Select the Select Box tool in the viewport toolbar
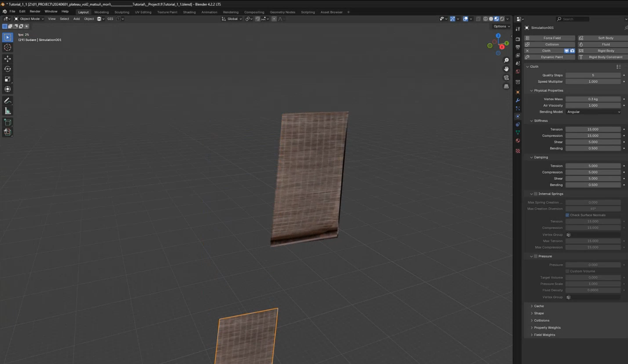Screen dimensions: 628x364 7,37
